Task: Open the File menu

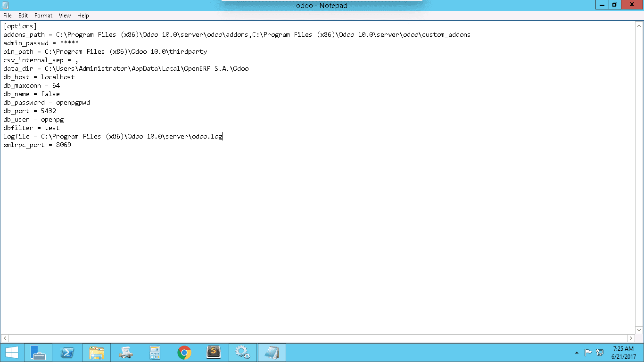Action: 8,16
